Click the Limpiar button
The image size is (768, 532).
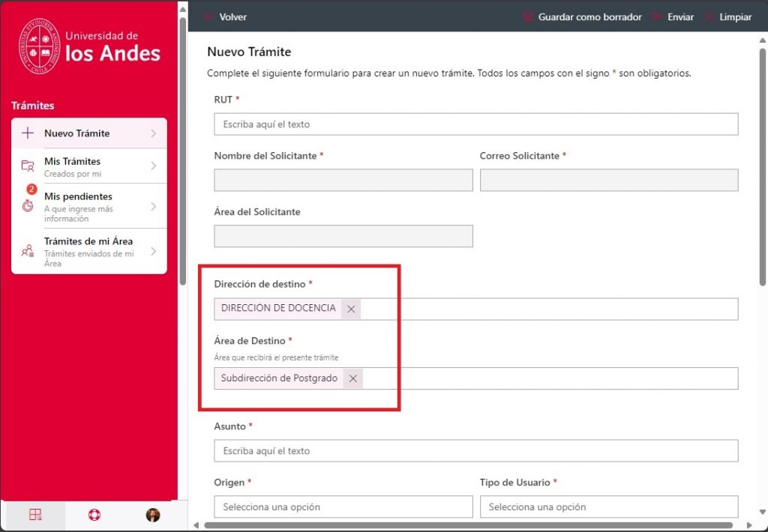coord(728,16)
